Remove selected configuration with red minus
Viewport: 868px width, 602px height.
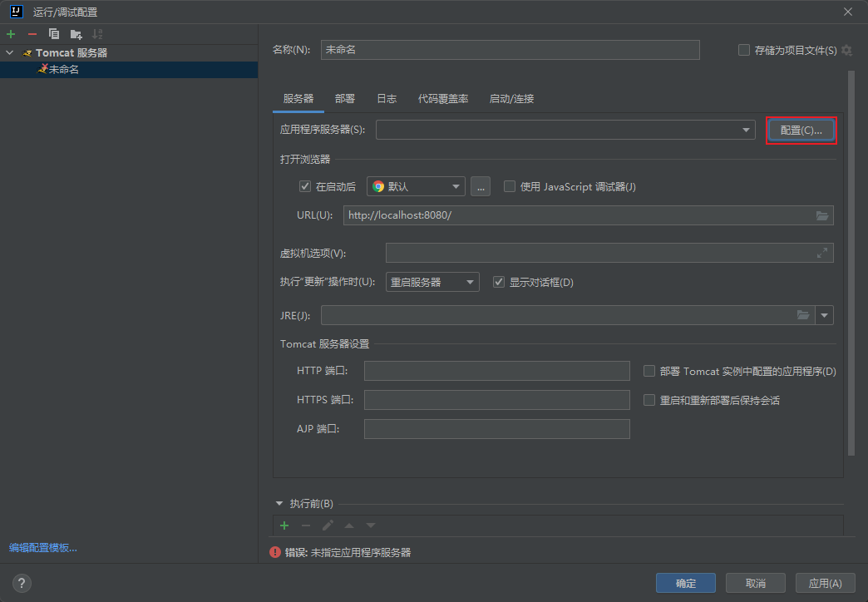(32, 34)
